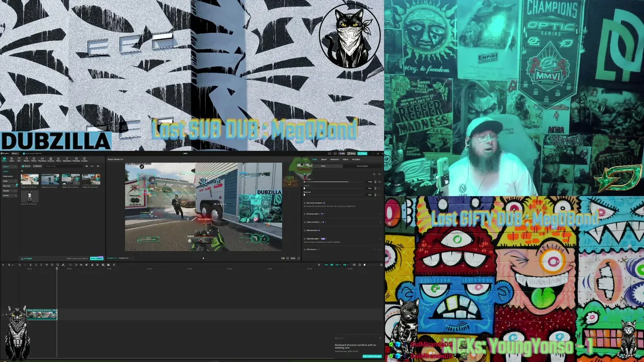Click the layout icon beside the Pro button
Viewport: 644px width, 362px height.
pyautogui.click(x=336, y=153)
